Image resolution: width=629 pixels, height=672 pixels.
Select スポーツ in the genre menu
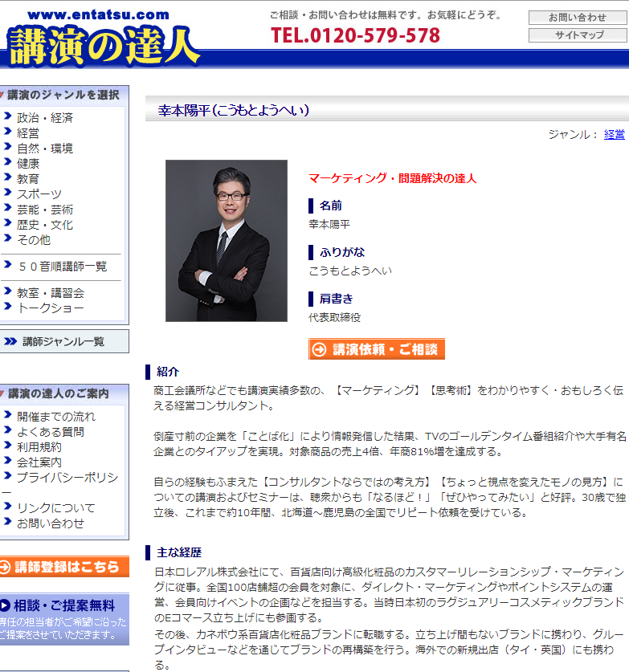pyautogui.click(x=39, y=193)
